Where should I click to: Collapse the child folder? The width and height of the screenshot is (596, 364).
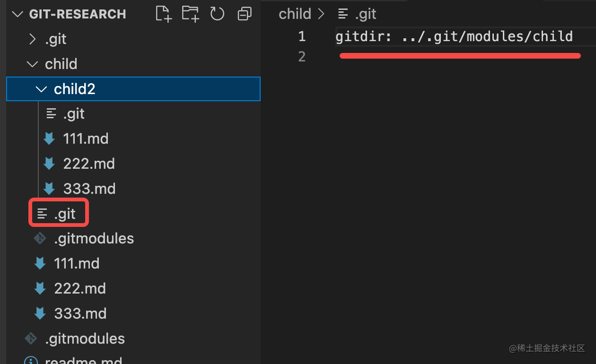click(x=32, y=64)
